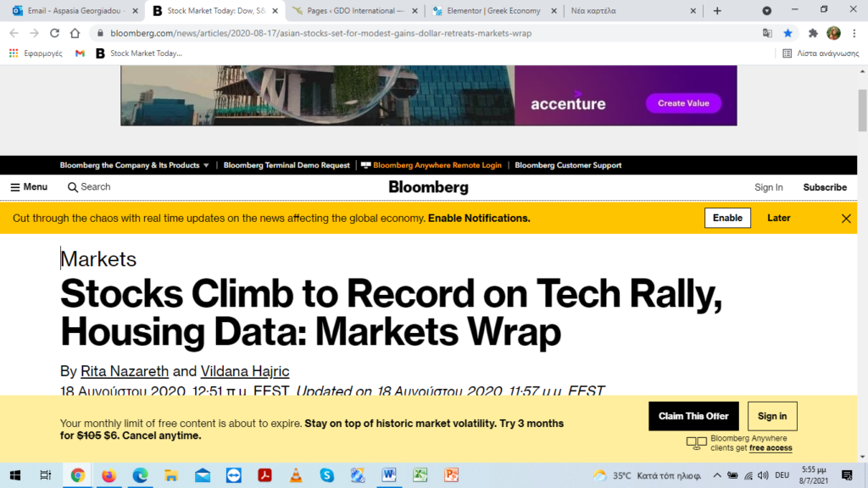Dismiss the yellow notifications banner

tap(846, 219)
